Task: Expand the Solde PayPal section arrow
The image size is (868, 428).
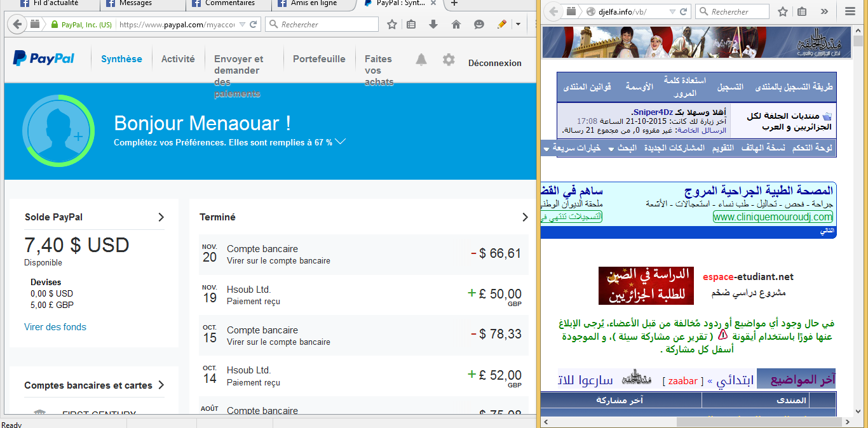Action: pyautogui.click(x=161, y=217)
